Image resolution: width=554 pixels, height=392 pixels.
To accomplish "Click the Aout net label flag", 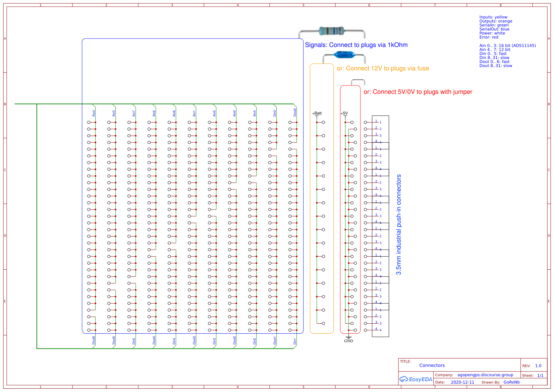I will pos(94,113).
